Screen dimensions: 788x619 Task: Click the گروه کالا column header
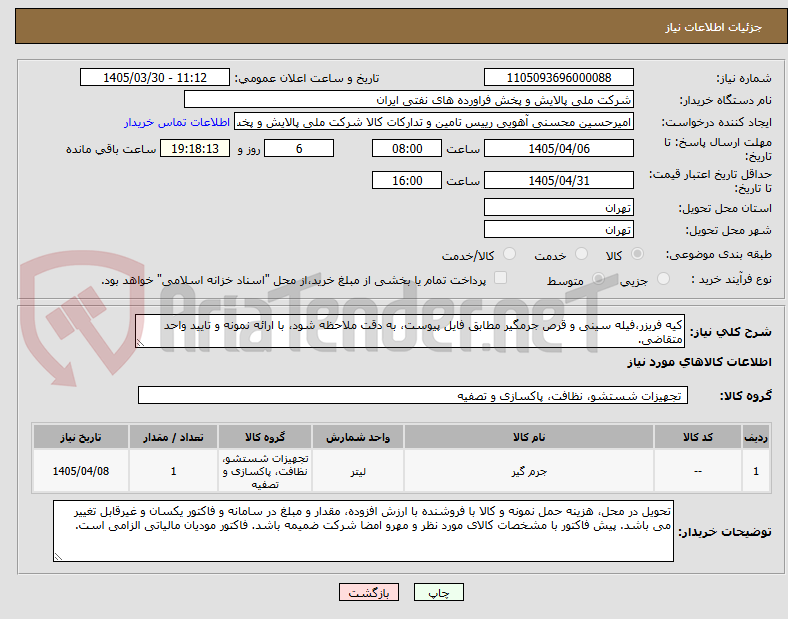[265, 437]
